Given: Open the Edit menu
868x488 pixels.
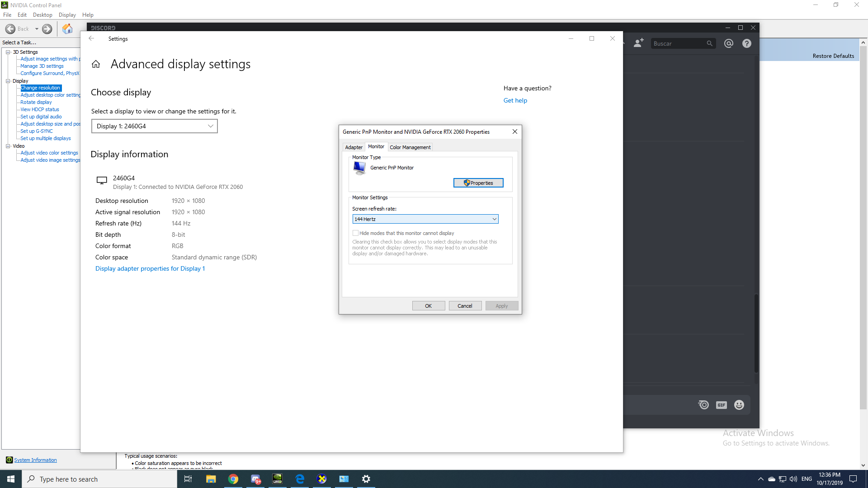Looking at the screenshot, I should (x=22, y=15).
